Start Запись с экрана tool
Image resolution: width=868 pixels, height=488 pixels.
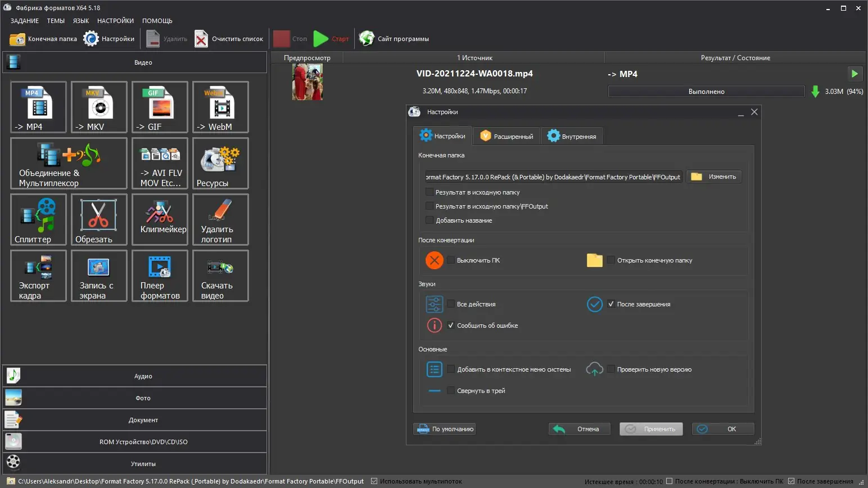(99, 275)
